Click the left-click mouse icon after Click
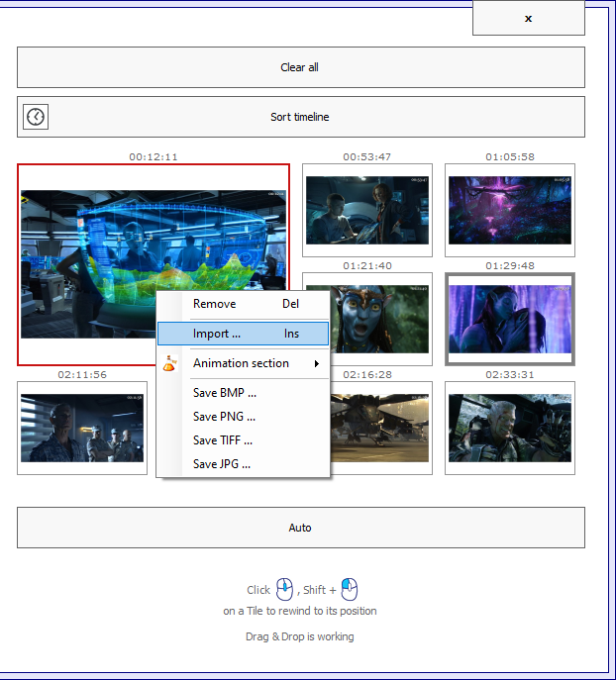 tap(284, 589)
